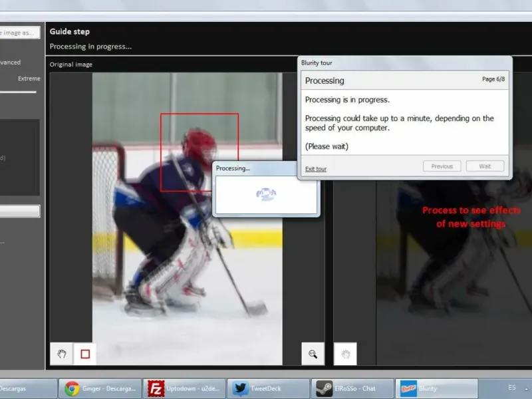The height and width of the screenshot is (399, 532).
Task: Select the hand tool in the result pane
Action: [x=345, y=354]
